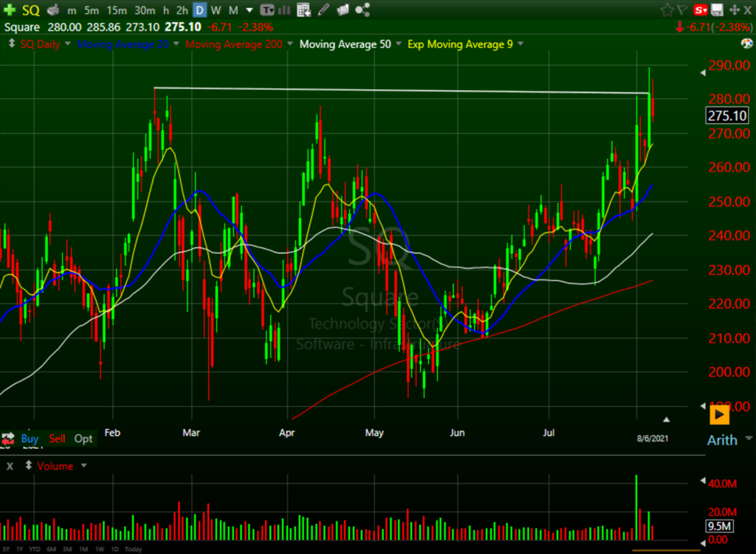Set range to 1Y
756x554 pixels.
(19, 549)
